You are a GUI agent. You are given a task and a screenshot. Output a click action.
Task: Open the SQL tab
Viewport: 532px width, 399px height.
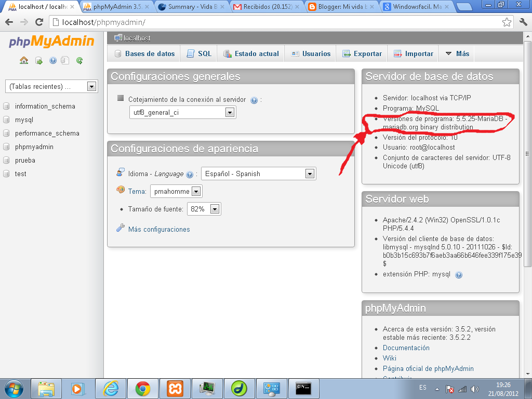[199, 54]
